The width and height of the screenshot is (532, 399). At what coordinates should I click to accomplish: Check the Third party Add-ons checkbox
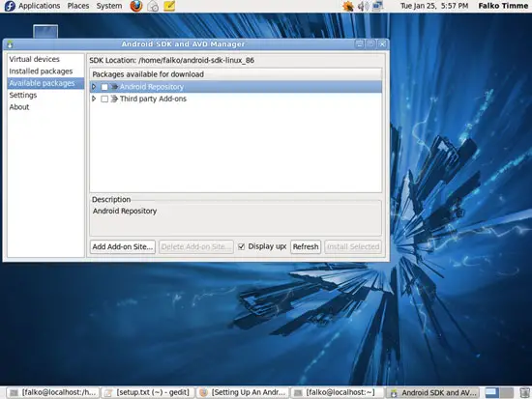[104, 99]
